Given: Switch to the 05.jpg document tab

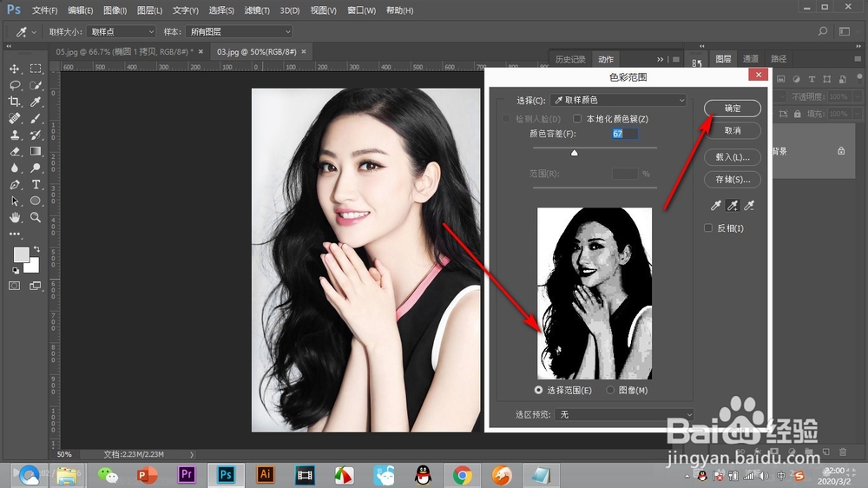Looking at the screenshot, I should 124,51.
